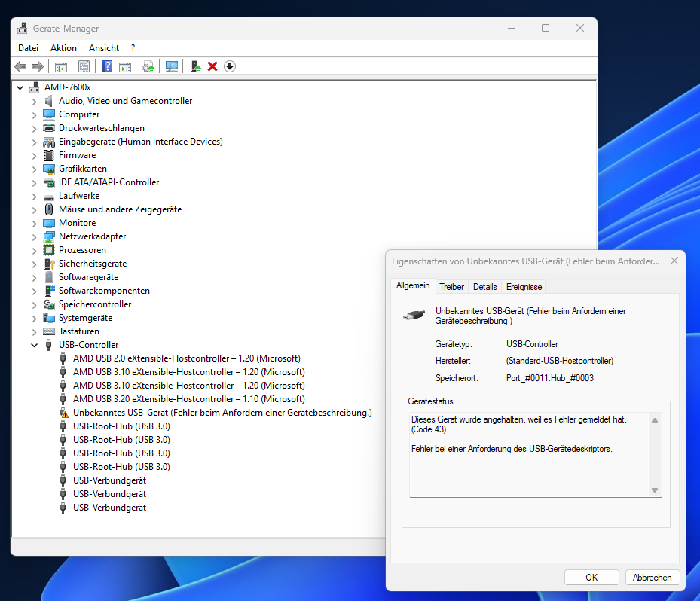The image size is (700, 601).
Task: Select AMD USB 3.20 eXtensible-Hostcontroller – 1.10 entry
Action: pos(189,399)
